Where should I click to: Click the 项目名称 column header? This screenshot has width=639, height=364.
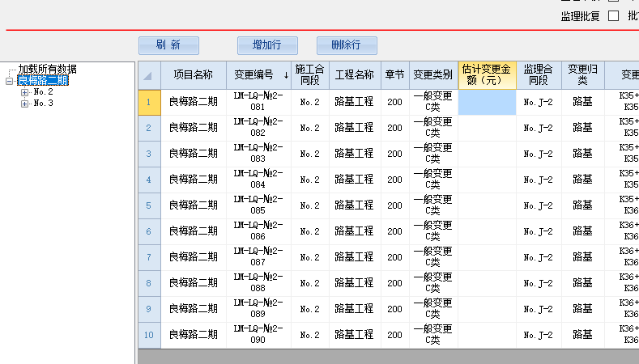(x=194, y=75)
